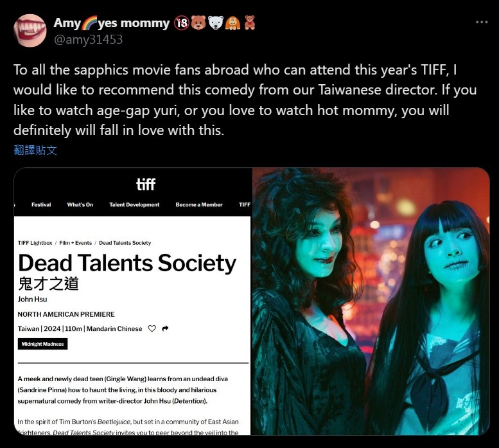Click the share arrow icon

point(165,328)
